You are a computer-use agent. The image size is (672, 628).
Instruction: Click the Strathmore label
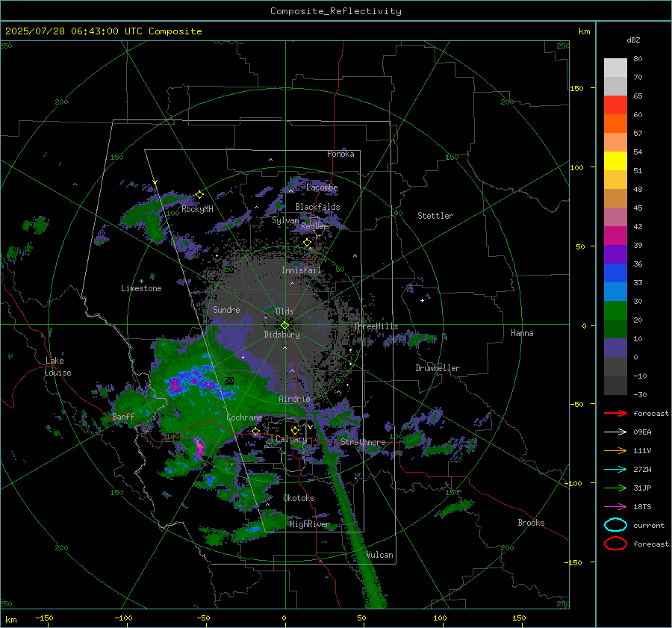[363, 442]
